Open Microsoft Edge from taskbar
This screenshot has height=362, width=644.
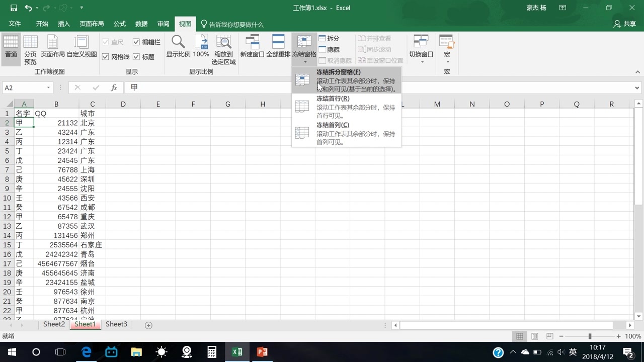pyautogui.click(x=86, y=352)
